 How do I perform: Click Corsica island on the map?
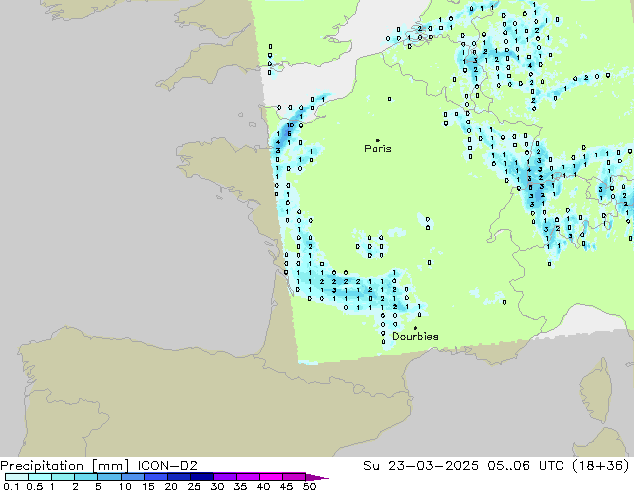pyautogui.click(x=596, y=390)
